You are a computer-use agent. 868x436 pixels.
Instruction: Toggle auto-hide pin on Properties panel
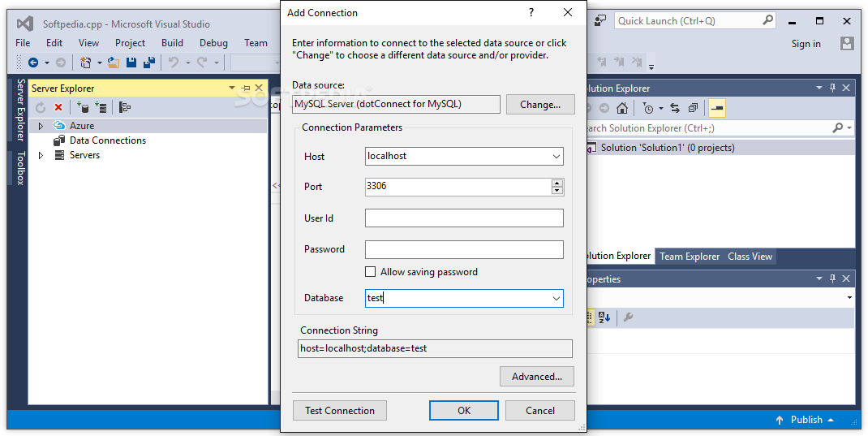tap(832, 278)
